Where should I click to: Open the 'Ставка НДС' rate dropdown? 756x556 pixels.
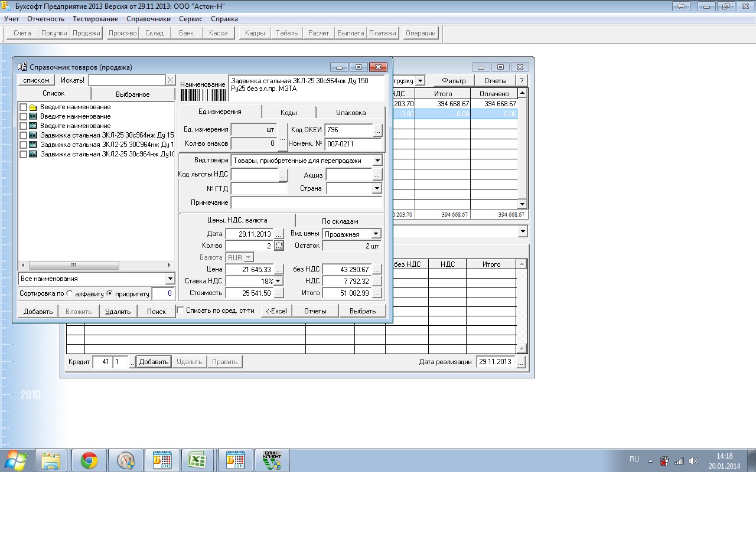pyautogui.click(x=279, y=282)
